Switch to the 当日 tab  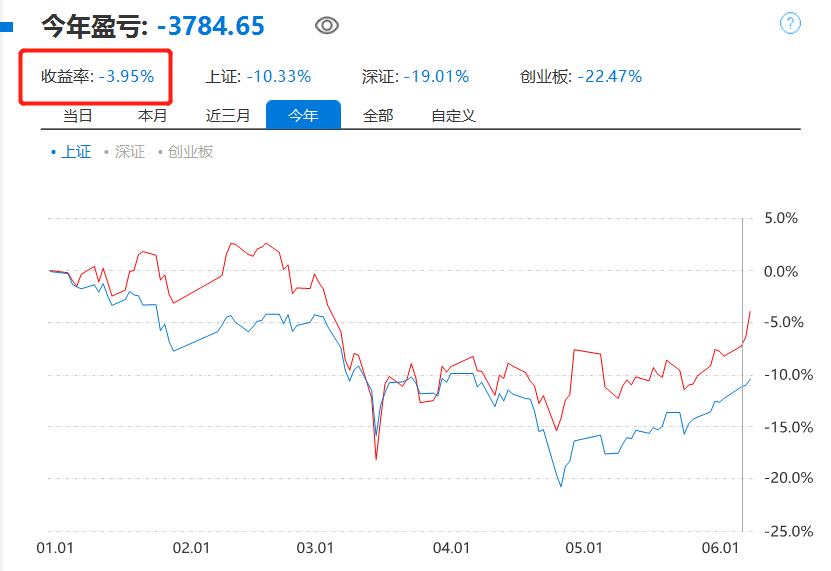pyautogui.click(x=78, y=115)
